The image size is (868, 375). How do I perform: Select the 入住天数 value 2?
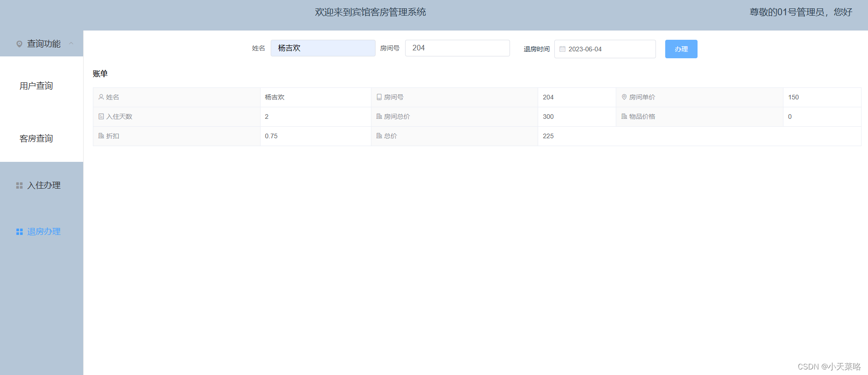pos(267,117)
